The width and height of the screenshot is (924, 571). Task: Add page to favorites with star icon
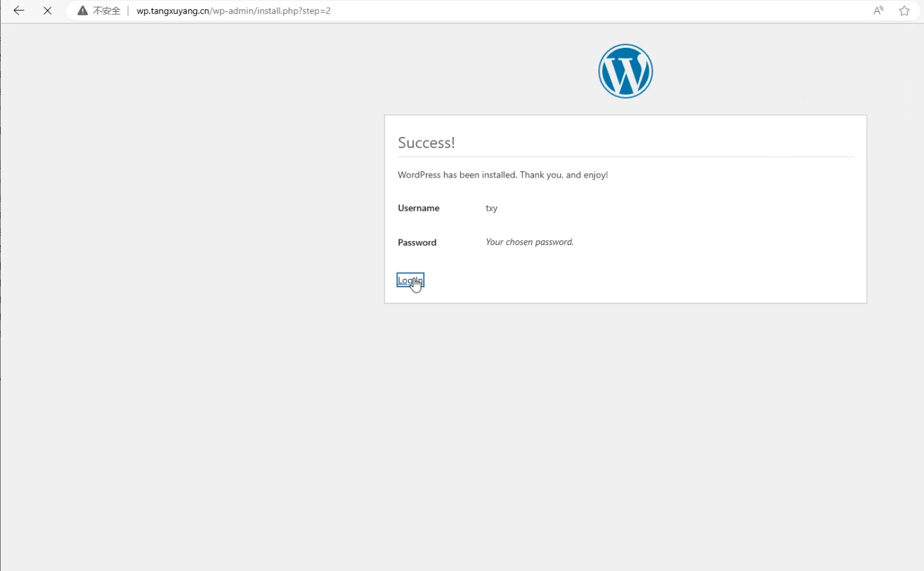pyautogui.click(x=904, y=11)
